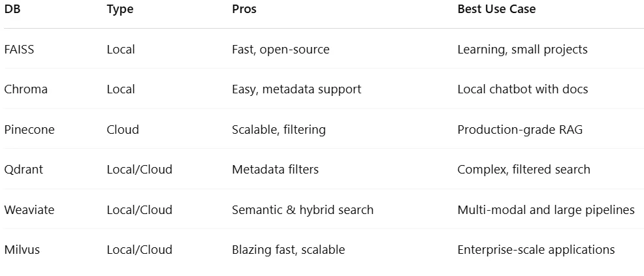Image resolution: width=644 pixels, height=276 pixels.
Task: Click 'Production-grade RAG' use case
Action: pyautogui.click(x=520, y=130)
